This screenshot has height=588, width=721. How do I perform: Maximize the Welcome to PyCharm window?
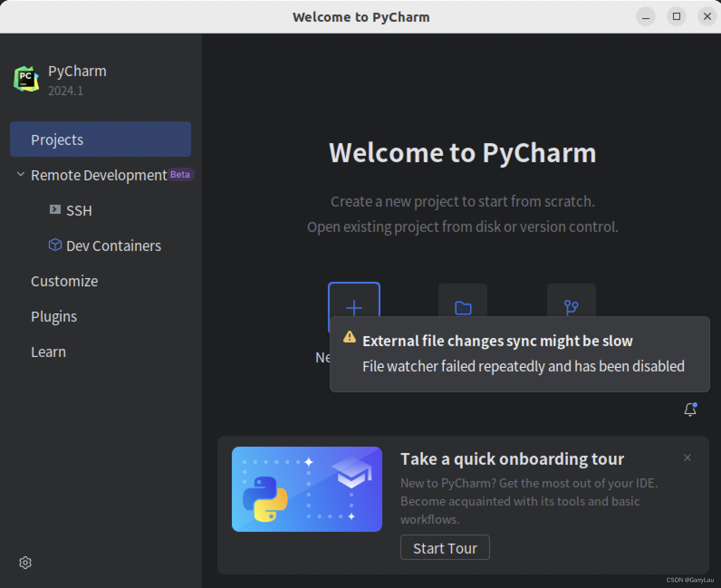(677, 17)
